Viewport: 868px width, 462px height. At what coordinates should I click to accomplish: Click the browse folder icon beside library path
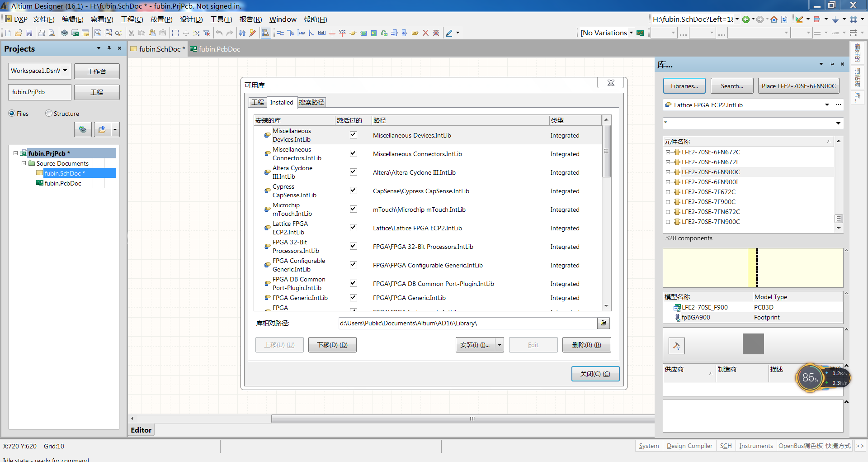tap(604, 323)
